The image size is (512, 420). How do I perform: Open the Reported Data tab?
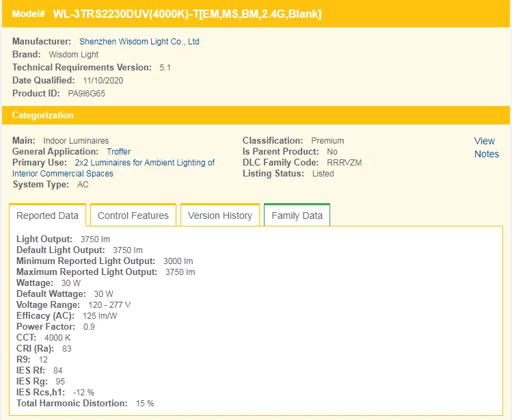47,215
